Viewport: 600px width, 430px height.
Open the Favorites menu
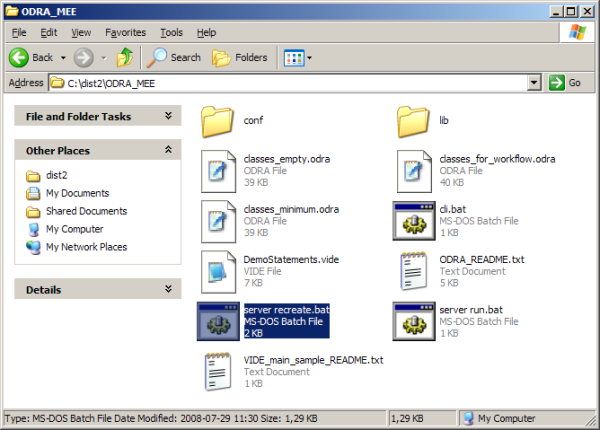point(126,33)
